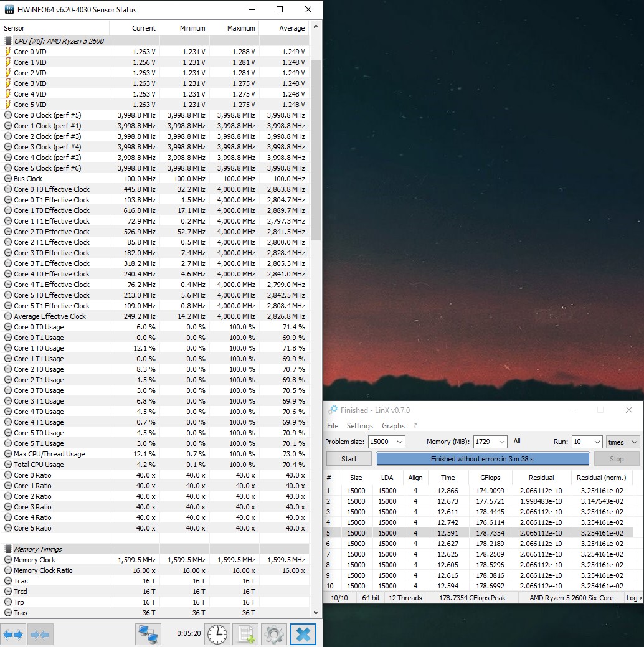Click the Stop button in LinX

[617, 459]
